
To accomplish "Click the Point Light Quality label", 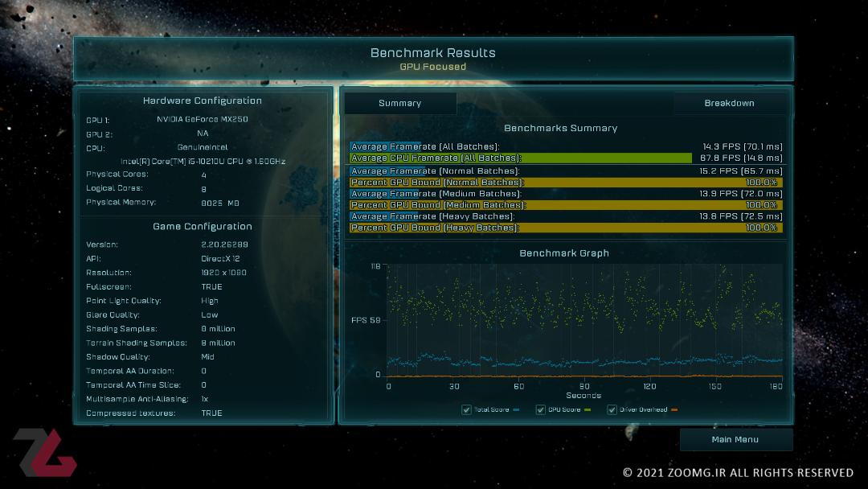I will click(x=124, y=301).
